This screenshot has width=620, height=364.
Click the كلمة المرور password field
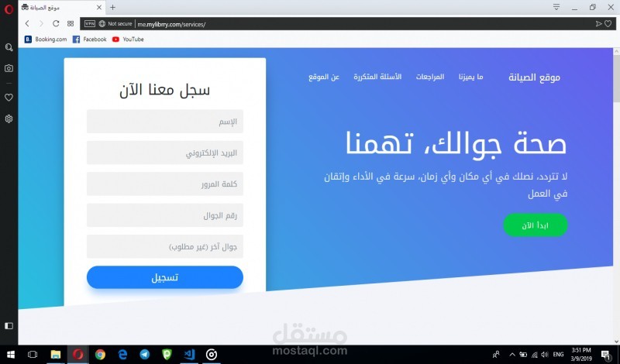(x=165, y=184)
